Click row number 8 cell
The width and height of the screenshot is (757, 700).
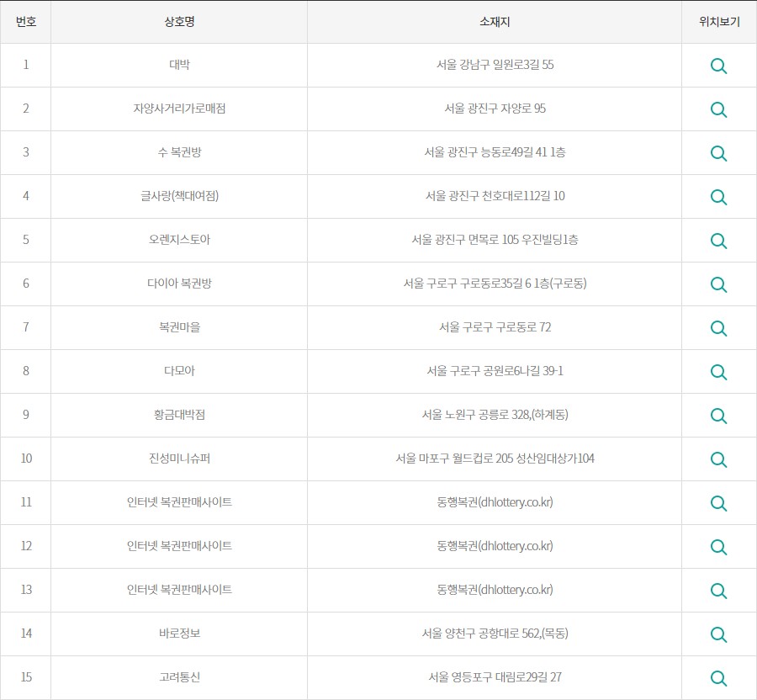coord(25,371)
